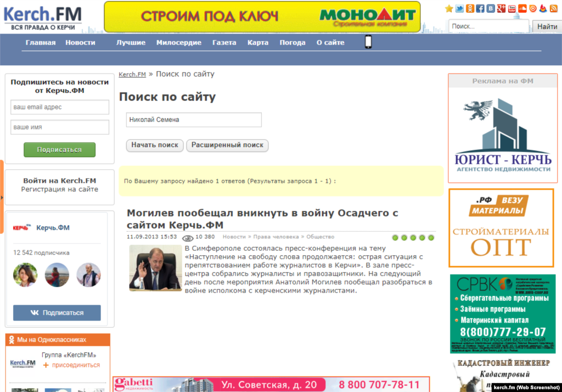
Task: Add to favorites with the star icon
Action: (x=449, y=8)
